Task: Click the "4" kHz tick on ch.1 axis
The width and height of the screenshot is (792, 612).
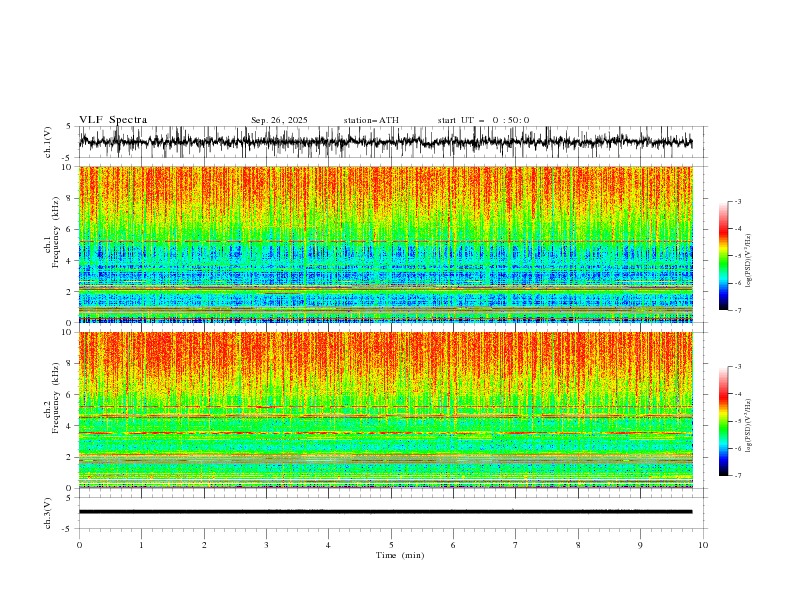Action: tap(70, 261)
